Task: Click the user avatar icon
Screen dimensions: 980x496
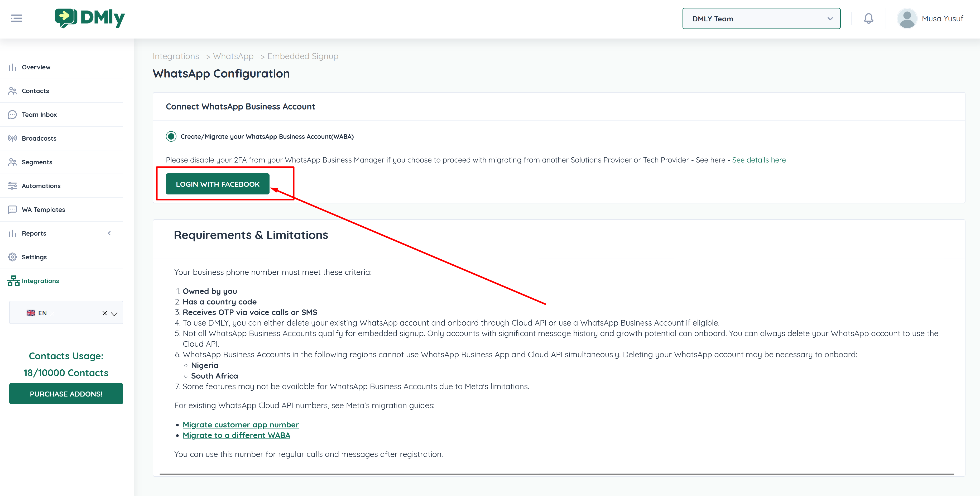Action: pos(907,19)
